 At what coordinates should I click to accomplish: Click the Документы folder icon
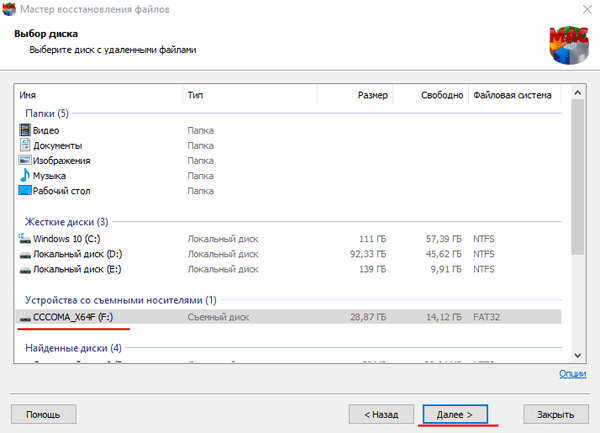point(25,145)
